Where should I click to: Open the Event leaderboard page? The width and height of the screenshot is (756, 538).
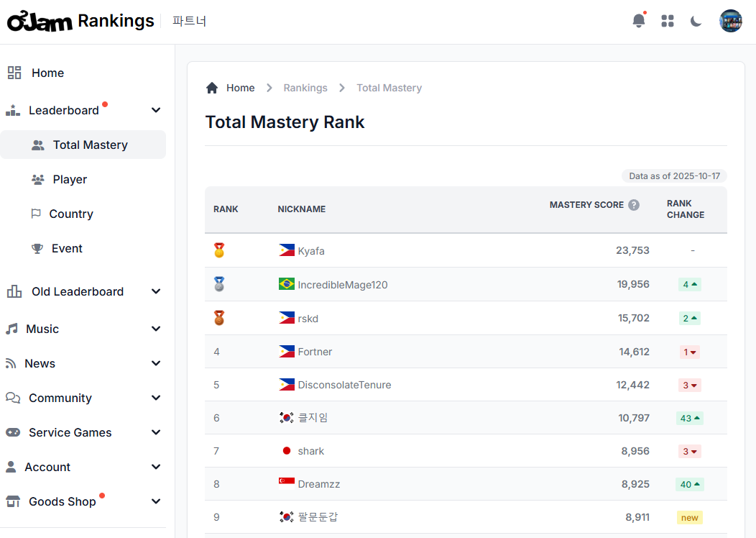pos(67,248)
